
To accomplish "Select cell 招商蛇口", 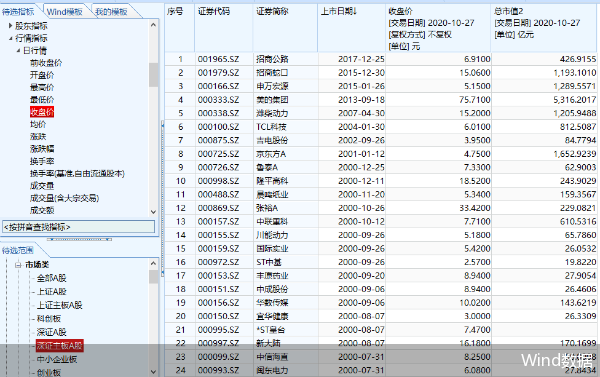I will (x=285, y=73).
